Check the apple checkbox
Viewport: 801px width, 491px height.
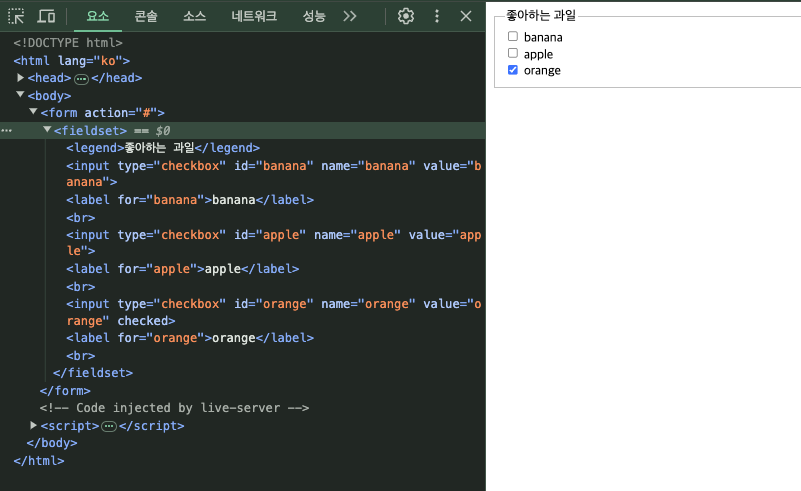(513, 53)
